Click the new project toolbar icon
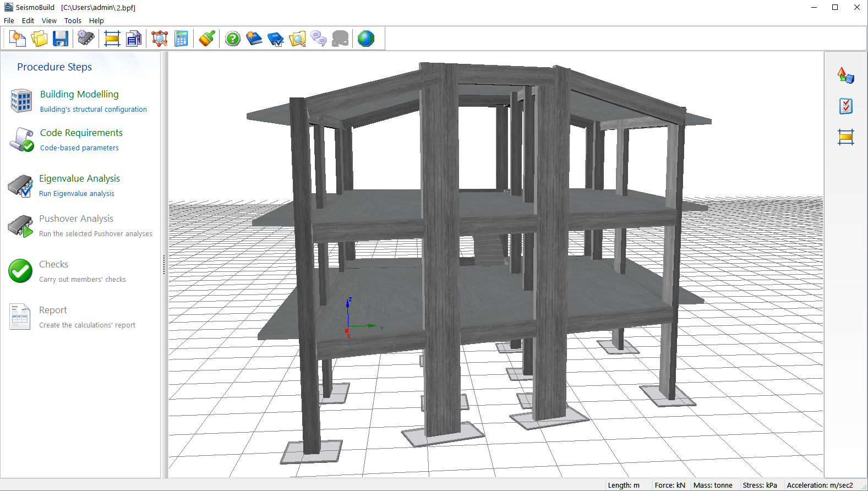This screenshot has height=491, width=868. pos(18,39)
